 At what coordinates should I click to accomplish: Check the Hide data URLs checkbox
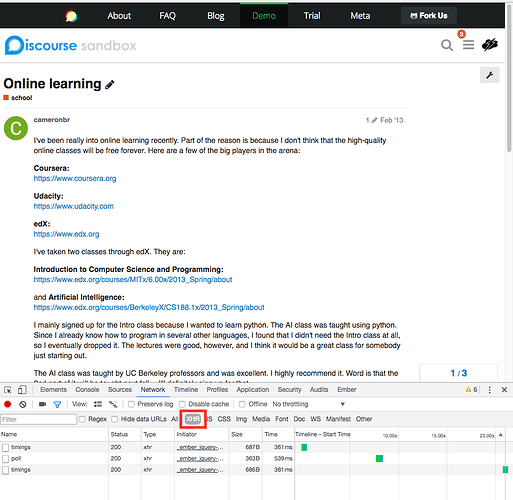(115, 419)
